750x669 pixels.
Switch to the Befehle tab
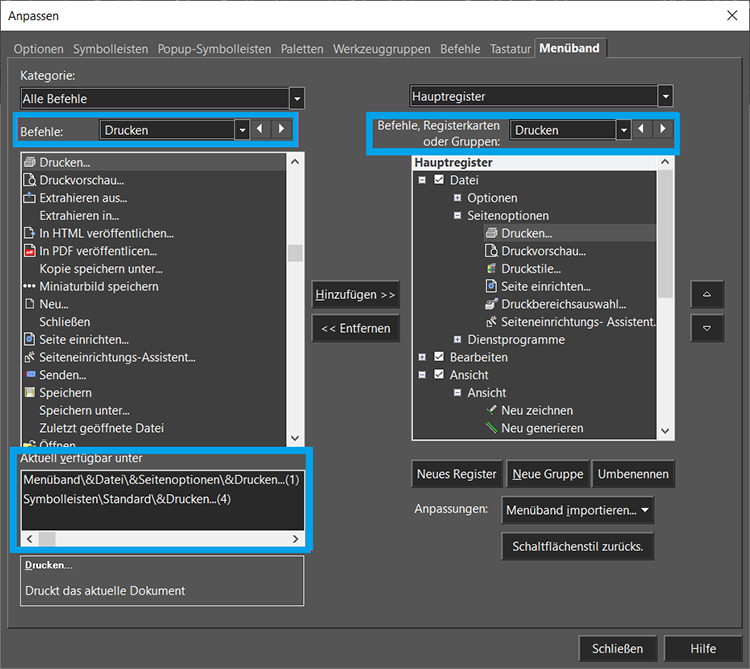[460, 49]
